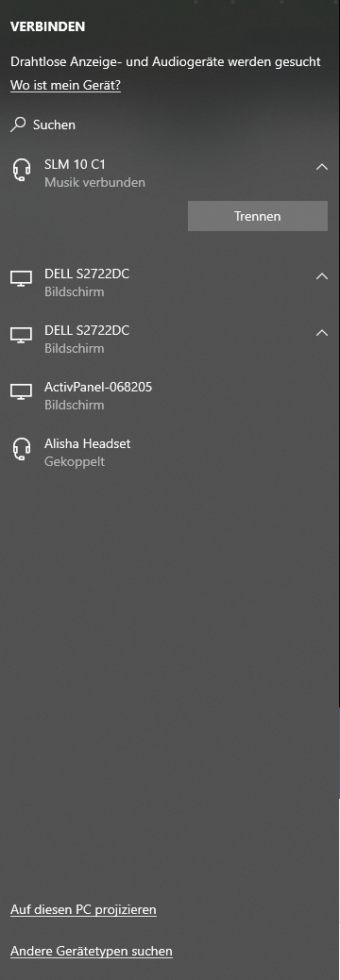Collapse the upper DELL S2722DC chevron

[322, 275]
